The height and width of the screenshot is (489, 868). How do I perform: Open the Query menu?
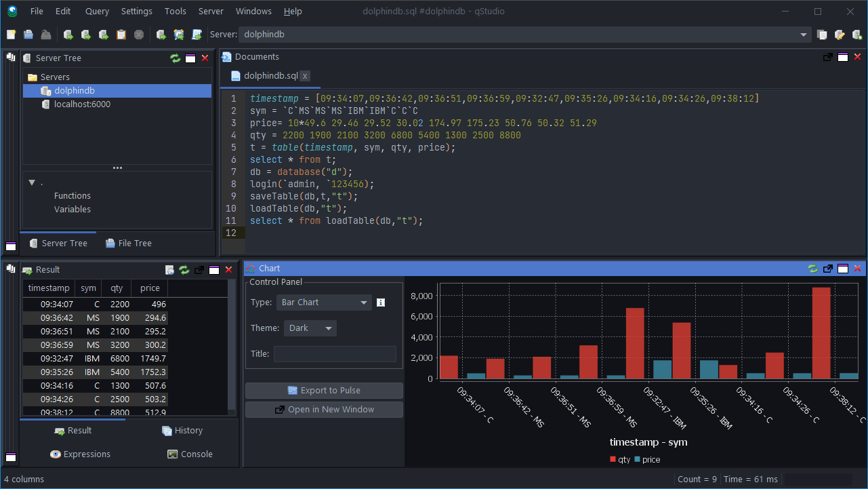97,12
